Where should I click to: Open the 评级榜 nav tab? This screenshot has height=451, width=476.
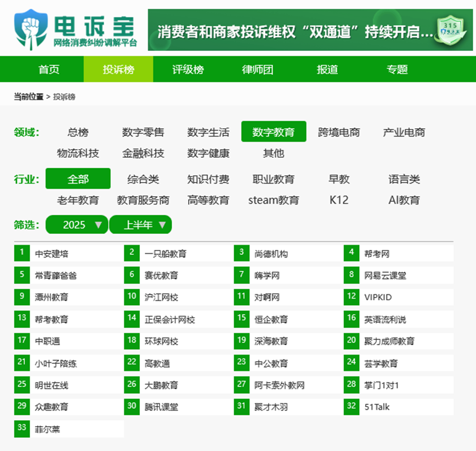[x=188, y=70]
